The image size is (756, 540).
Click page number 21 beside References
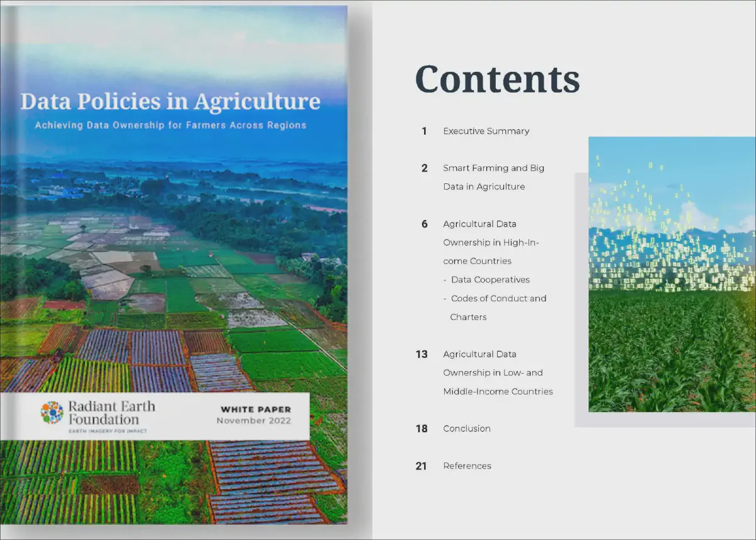[x=421, y=466]
